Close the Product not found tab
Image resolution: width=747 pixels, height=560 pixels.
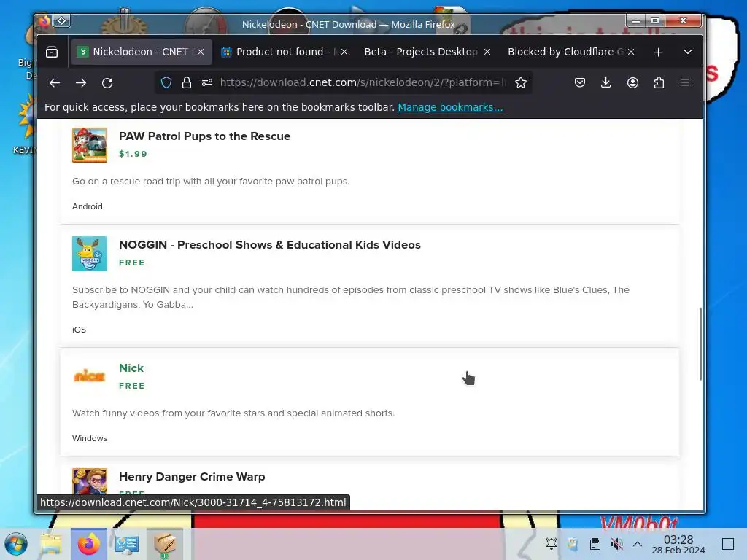pos(344,52)
